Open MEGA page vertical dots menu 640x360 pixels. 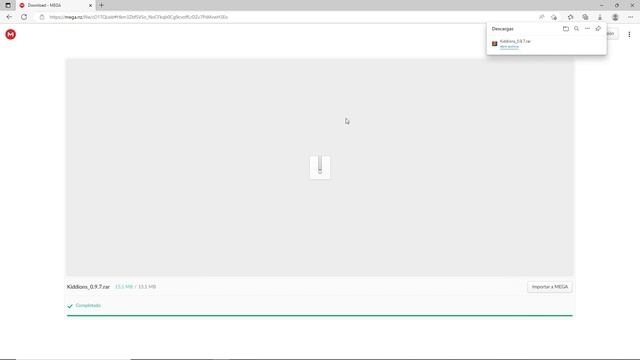tap(629, 34)
